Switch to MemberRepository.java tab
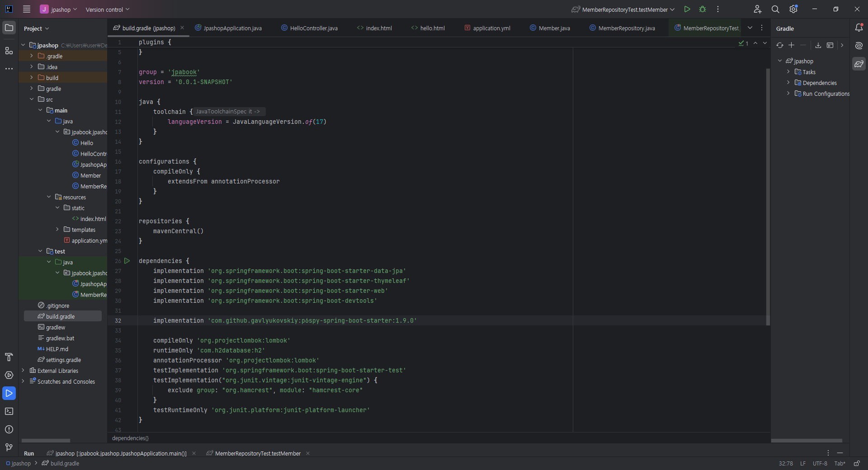868x470 pixels. click(x=622, y=28)
